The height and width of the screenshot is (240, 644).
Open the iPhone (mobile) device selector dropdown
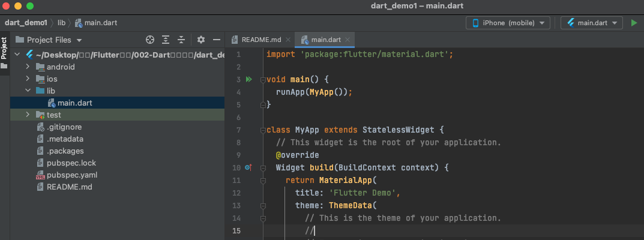click(x=508, y=23)
